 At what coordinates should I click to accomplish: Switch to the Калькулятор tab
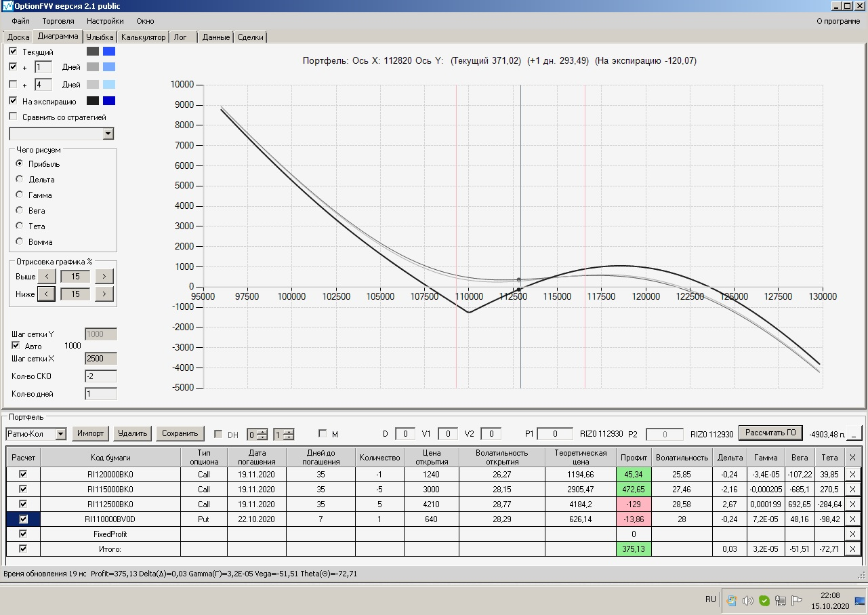pyautogui.click(x=143, y=37)
